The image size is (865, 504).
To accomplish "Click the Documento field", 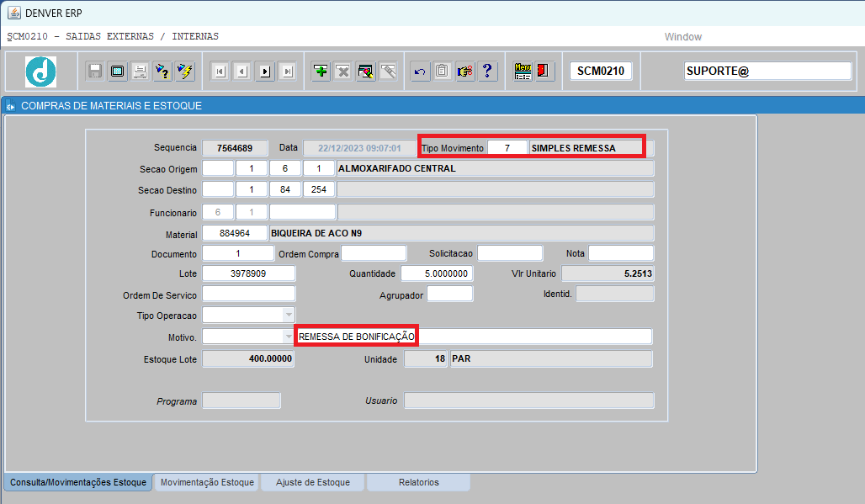I will (x=238, y=253).
